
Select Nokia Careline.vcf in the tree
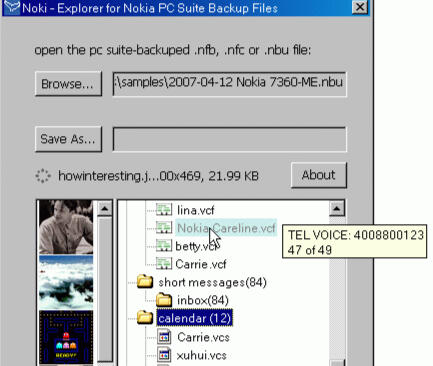coord(226,228)
